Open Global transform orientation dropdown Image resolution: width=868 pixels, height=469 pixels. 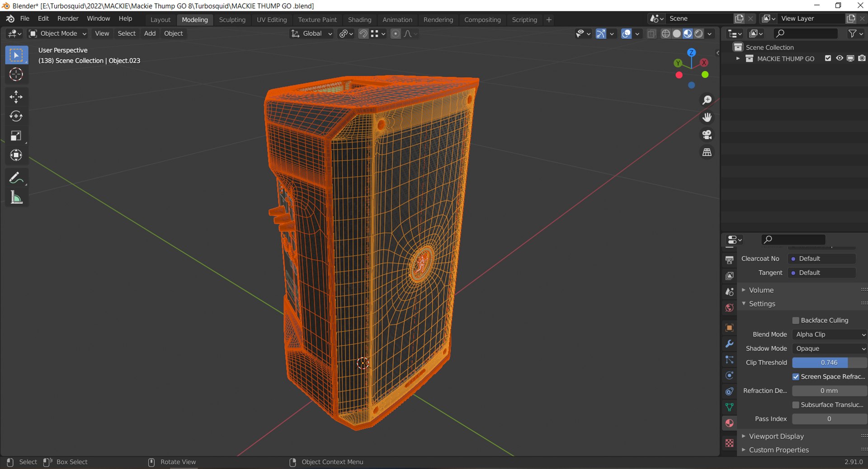pyautogui.click(x=312, y=33)
